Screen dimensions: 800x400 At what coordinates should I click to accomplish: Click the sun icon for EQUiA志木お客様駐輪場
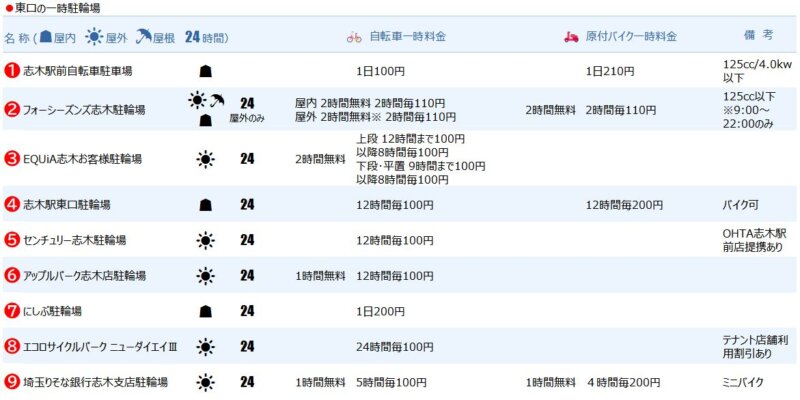(204, 158)
